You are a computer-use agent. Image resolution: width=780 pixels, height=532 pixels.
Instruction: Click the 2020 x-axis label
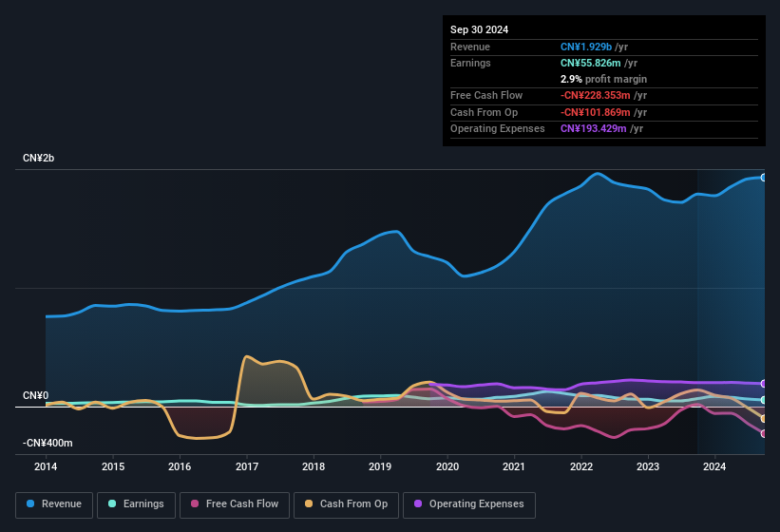pos(447,466)
